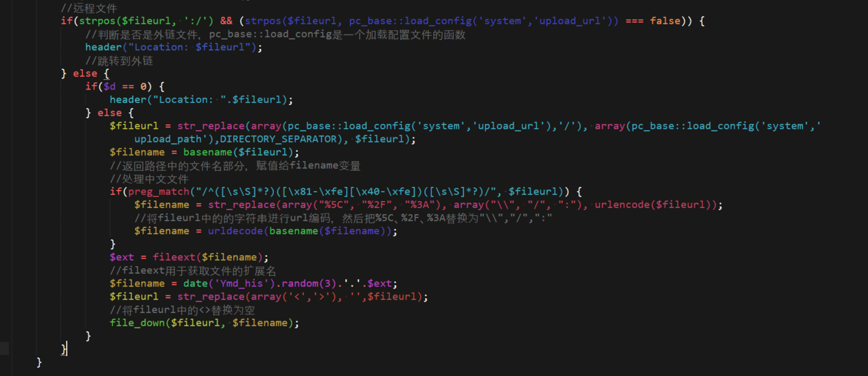Screen dimensions: 868x376
Task: Click the urlencode($fileurl) call
Action: (x=658, y=204)
